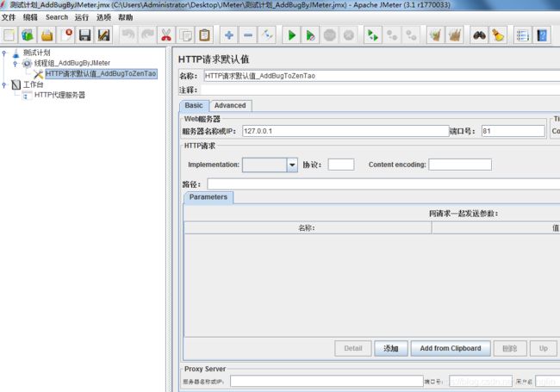Open the 帮助 menu

(x=126, y=17)
